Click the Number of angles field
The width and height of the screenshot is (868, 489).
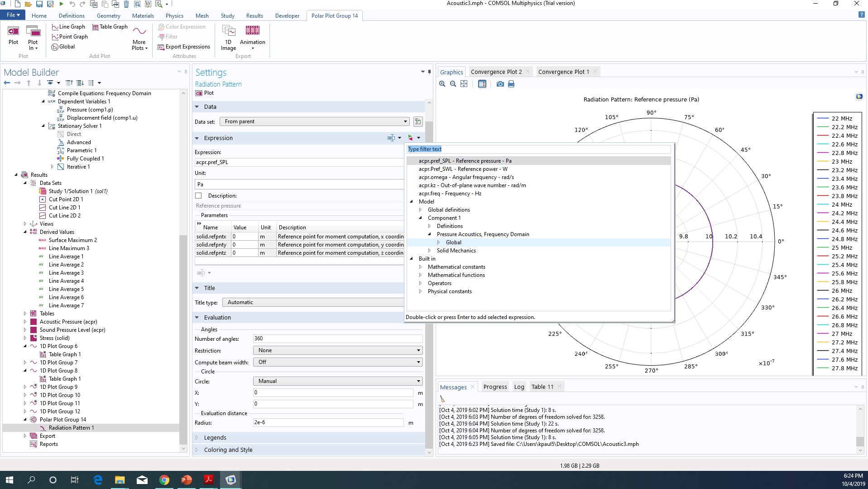coord(338,339)
